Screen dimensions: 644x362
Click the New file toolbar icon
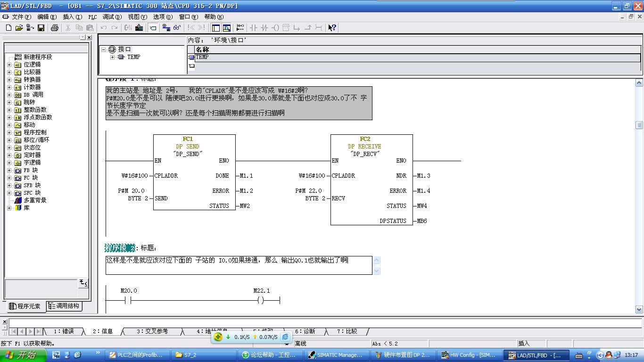[8, 28]
